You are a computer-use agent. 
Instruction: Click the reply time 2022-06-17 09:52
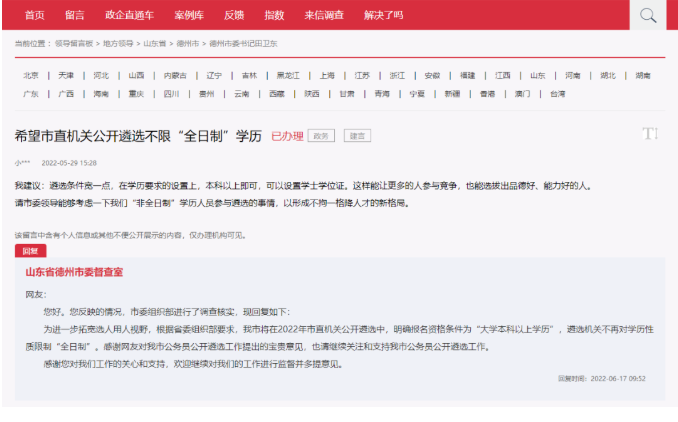click(618, 379)
